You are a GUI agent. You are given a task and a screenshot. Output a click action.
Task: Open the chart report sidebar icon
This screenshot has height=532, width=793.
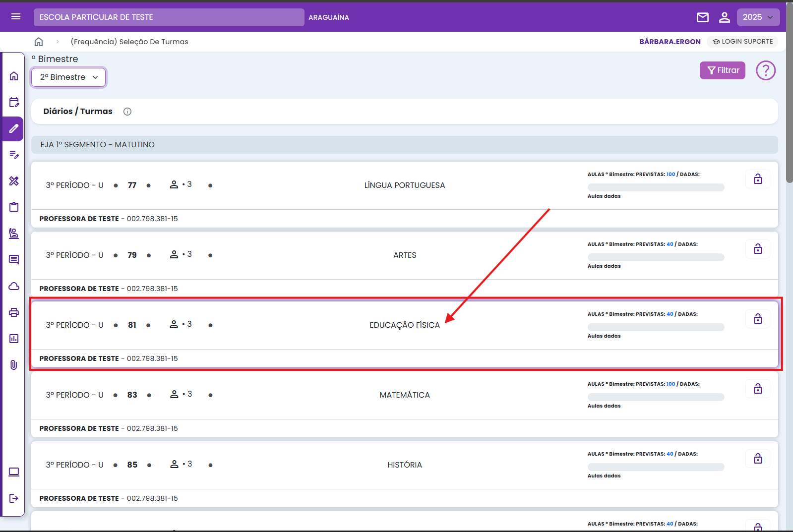(14, 339)
